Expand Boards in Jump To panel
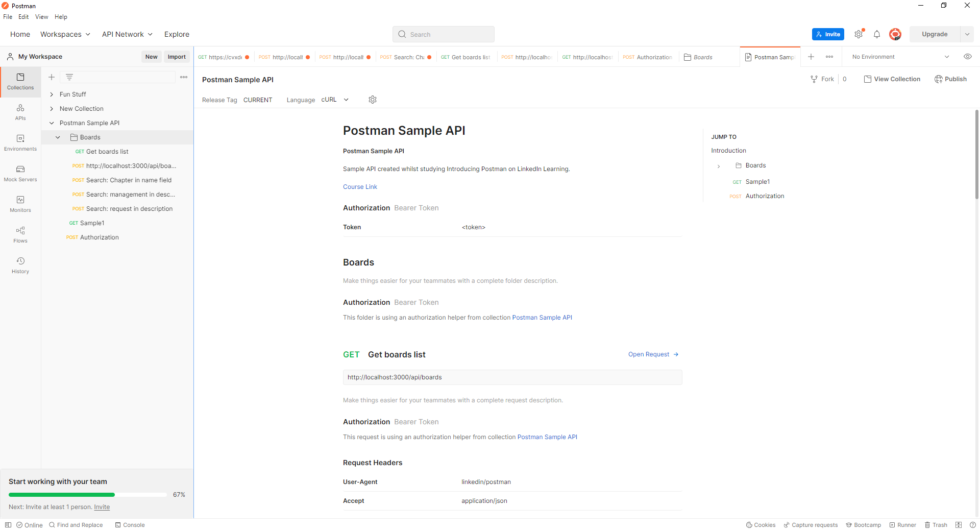Viewport: 980px width, 531px height. coord(719,166)
